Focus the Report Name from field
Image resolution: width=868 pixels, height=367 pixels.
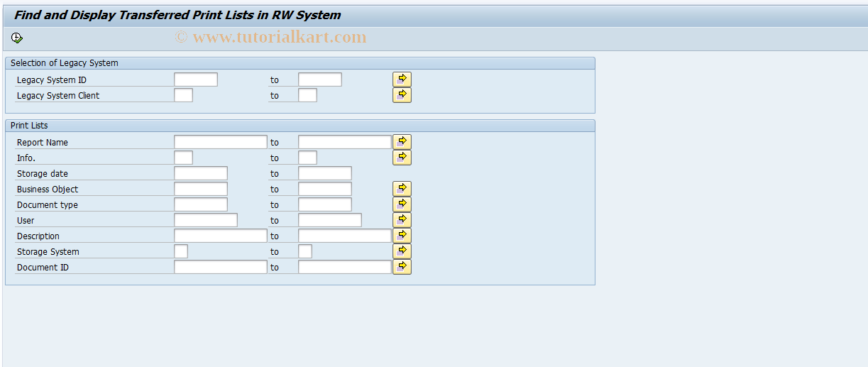click(221, 142)
